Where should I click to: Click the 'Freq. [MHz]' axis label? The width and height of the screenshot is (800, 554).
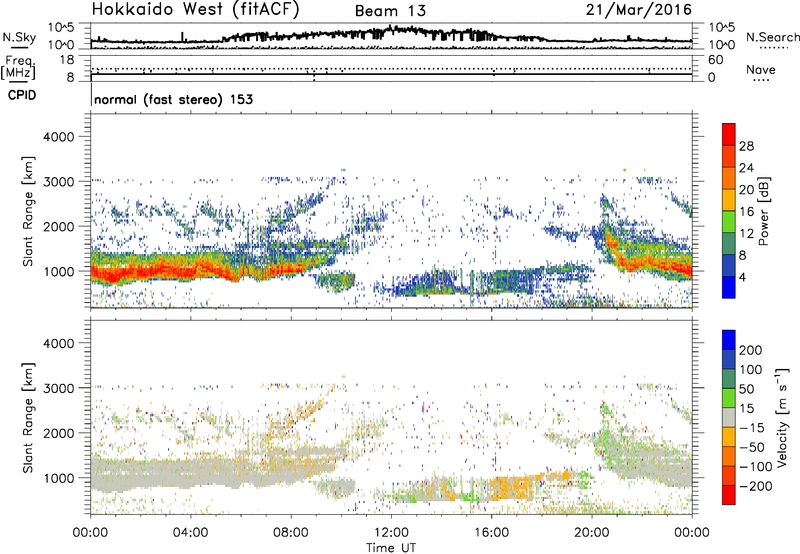19,67
